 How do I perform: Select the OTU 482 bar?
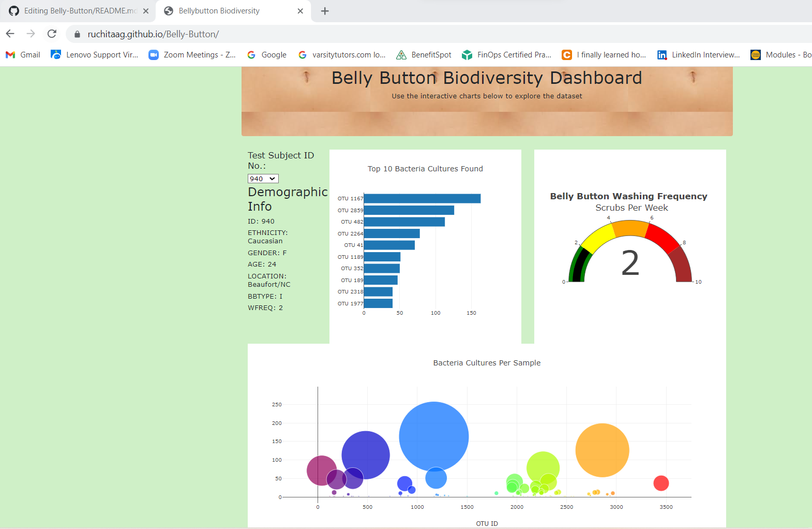[x=404, y=222]
